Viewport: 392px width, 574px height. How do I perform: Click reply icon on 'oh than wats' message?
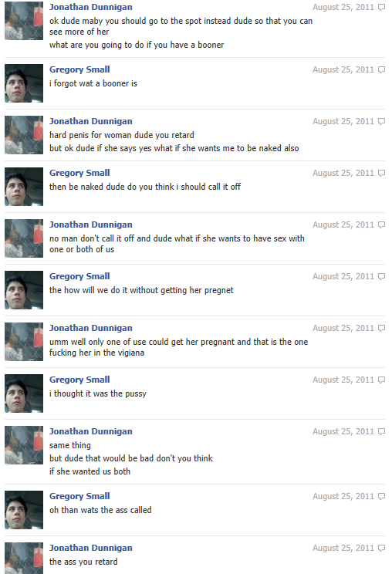point(381,496)
